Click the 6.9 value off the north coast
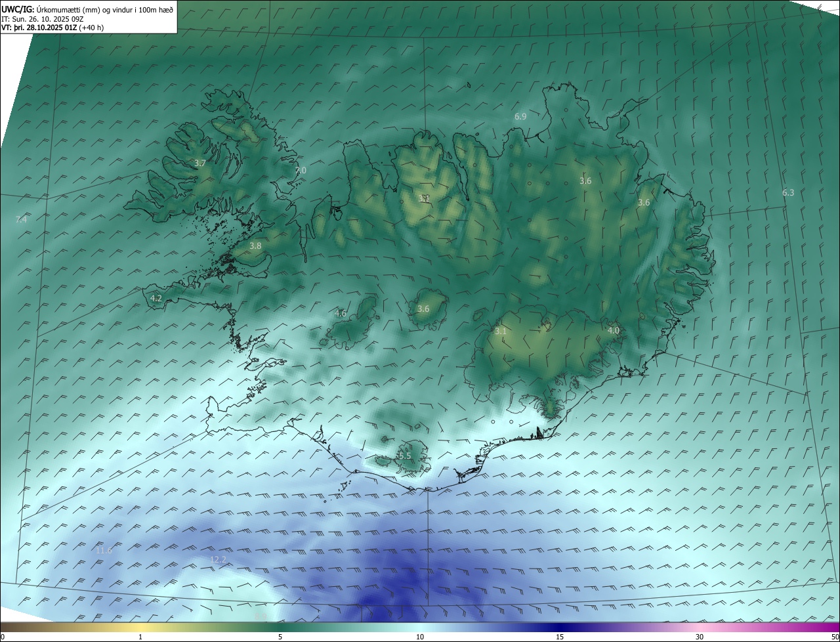 [520, 116]
